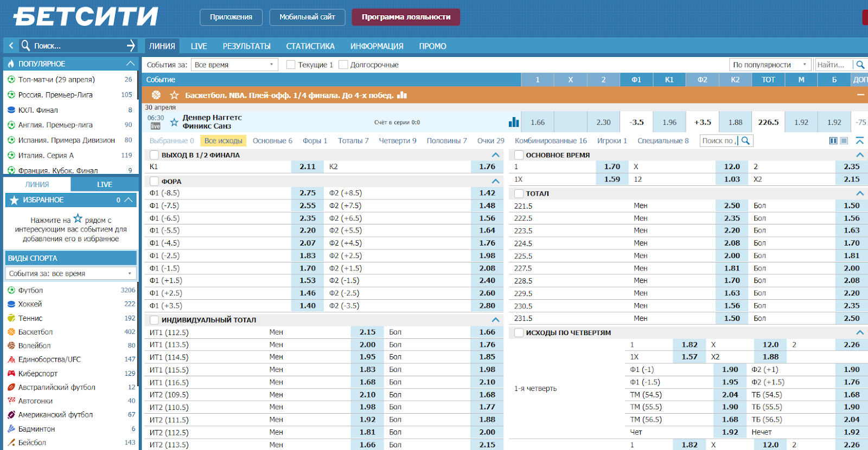Image resolution: width=868 pixels, height=450 pixels.
Task: Switch to single-column layout icon
Action: [844, 140]
